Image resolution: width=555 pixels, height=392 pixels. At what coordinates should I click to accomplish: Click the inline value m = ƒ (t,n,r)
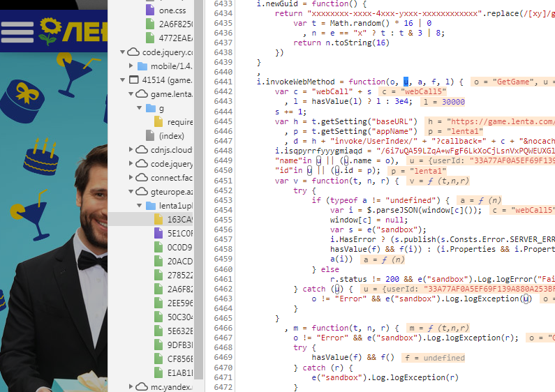pyautogui.click(x=439, y=328)
